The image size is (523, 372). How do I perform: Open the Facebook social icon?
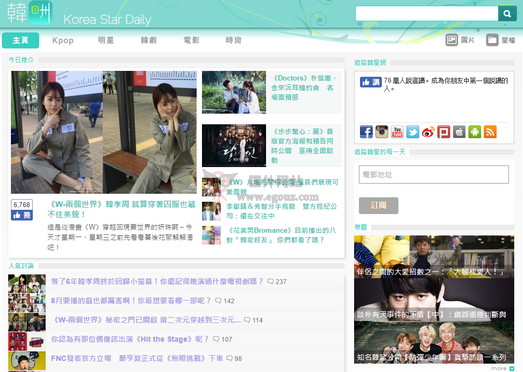click(x=366, y=132)
